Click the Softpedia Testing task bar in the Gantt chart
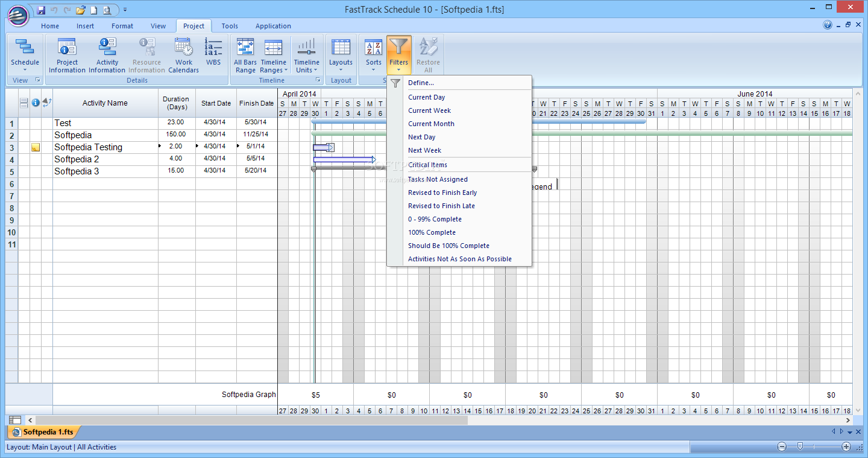This screenshot has width=868, height=458. point(323,147)
